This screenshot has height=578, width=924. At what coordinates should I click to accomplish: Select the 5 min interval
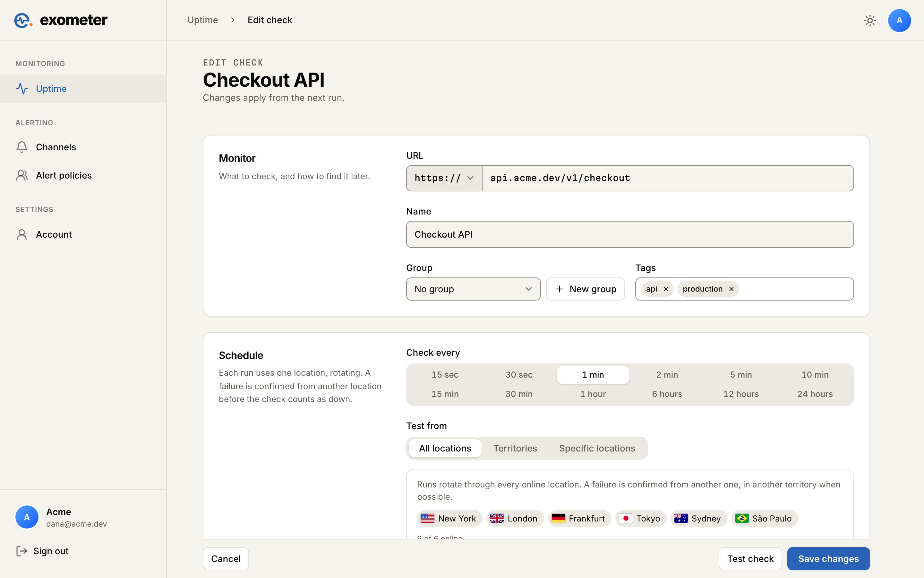coord(741,375)
